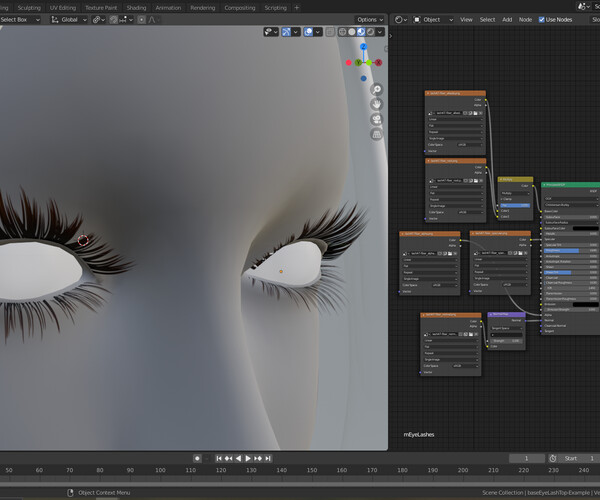Play animation in reverse
600x500 pixels.
(x=238, y=458)
